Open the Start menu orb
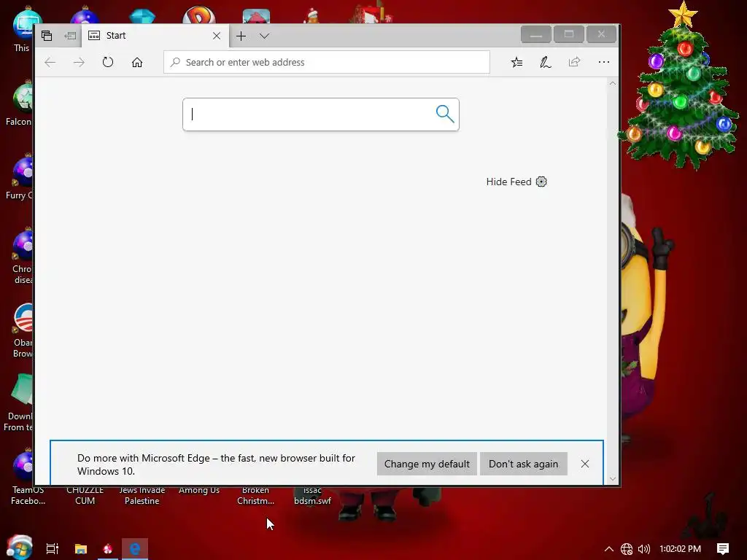Viewport: 747px width, 560px height. coord(19,548)
